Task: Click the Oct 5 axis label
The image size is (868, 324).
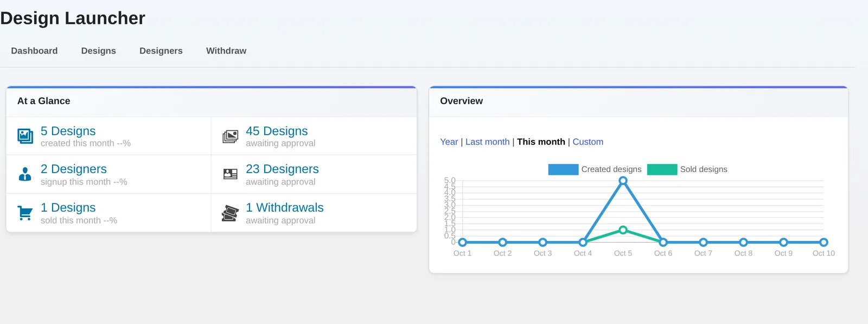Action: (623, 253)
